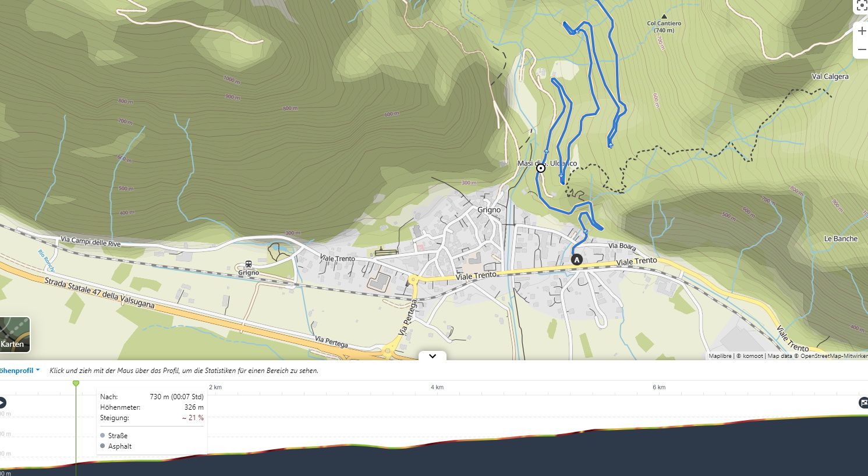The width and height of the screenshot is (868, 476).
Task: Open the komoot attribution link
Action: 752,356
